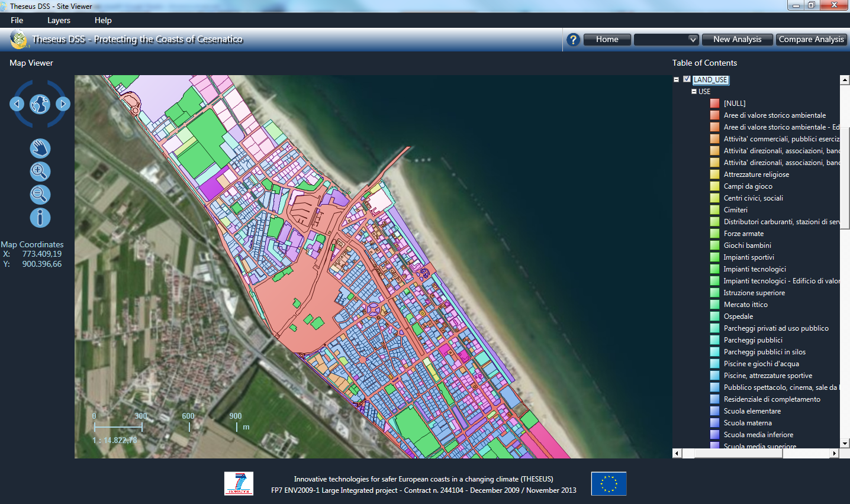Image resolution: width=850 pixels, height=504 pixels.
Task: Click 'Scuola media inferiore' legend entry
Action: [758, 435]
